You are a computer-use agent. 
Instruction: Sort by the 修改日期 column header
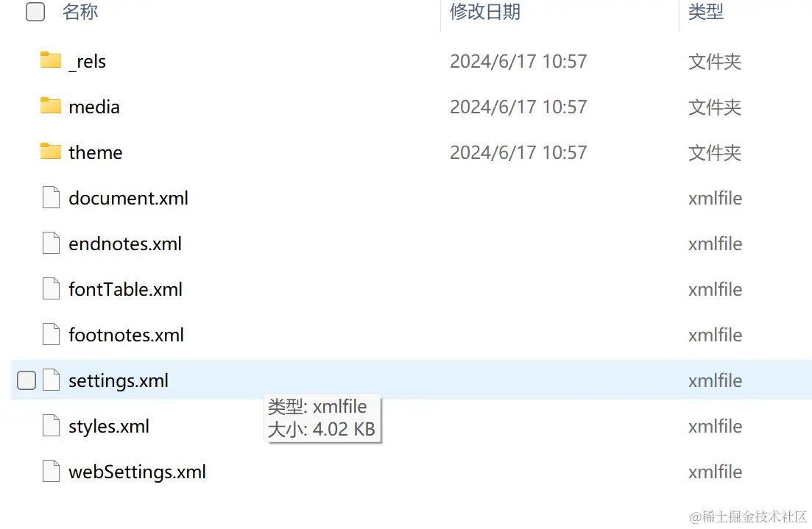[485, 11]
